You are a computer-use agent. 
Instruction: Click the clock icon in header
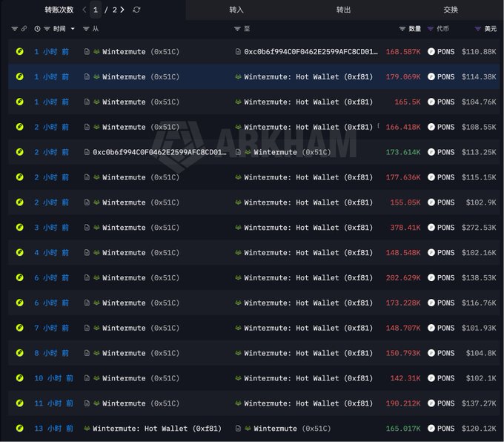tap(37, 29)
